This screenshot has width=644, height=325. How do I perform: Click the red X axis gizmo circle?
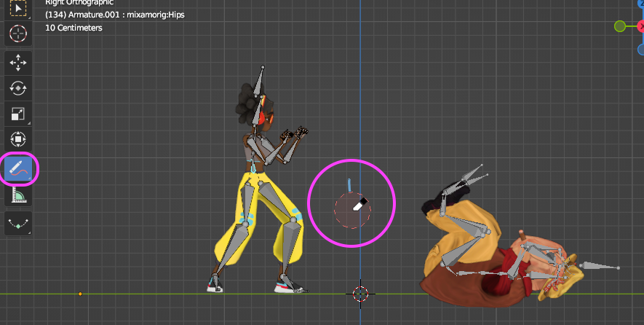click(x=640, y=26)
